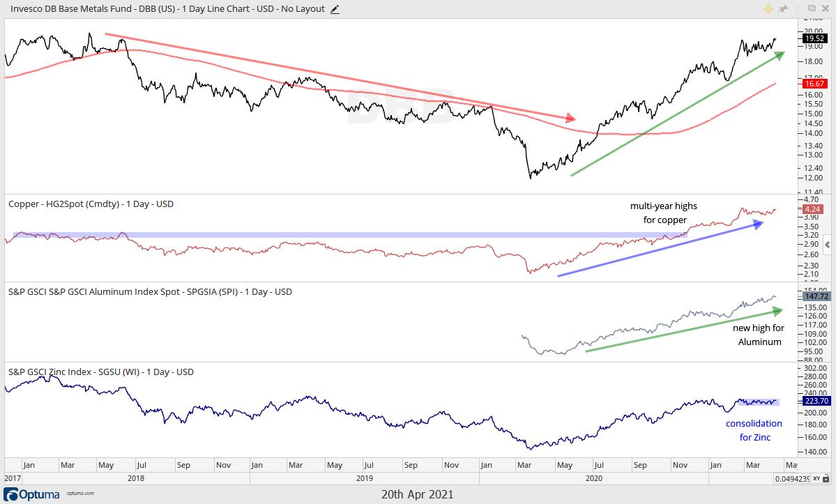Select the 'consolidation for Zinc' annotation

[x=754, y=431]
